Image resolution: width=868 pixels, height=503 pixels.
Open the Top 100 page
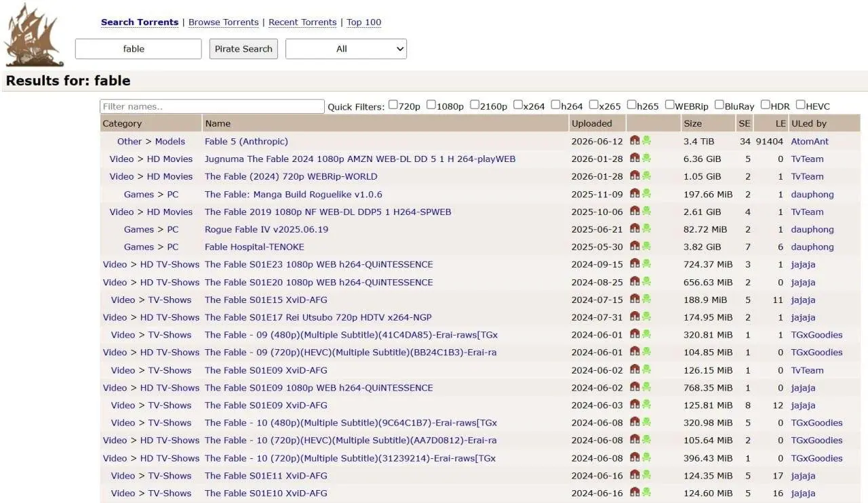364,22
